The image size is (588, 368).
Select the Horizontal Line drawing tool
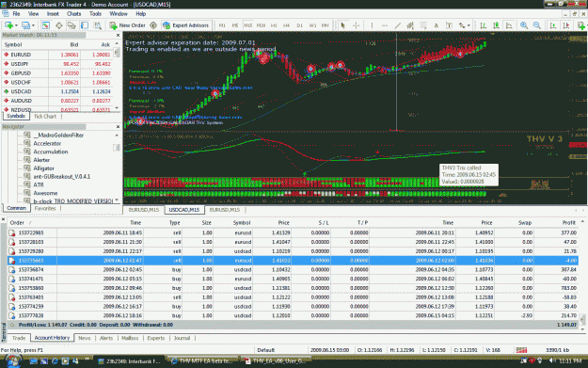385,25
